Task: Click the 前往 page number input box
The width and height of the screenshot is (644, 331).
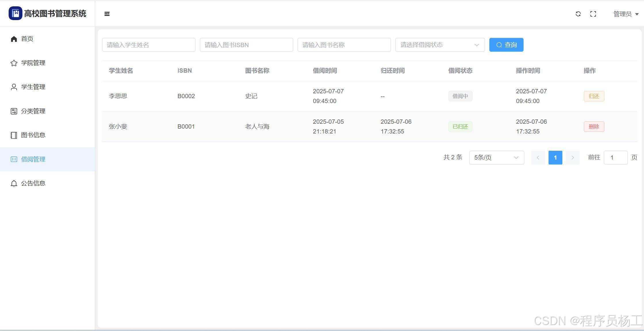Action: 615,158
